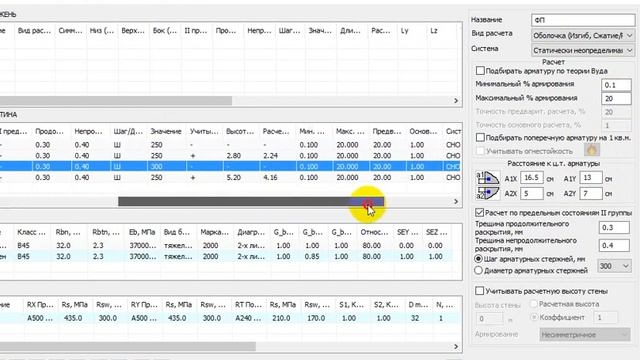Click maximum reinforcement percent field 20
This screenshot has height=360, width=640.
616,98
